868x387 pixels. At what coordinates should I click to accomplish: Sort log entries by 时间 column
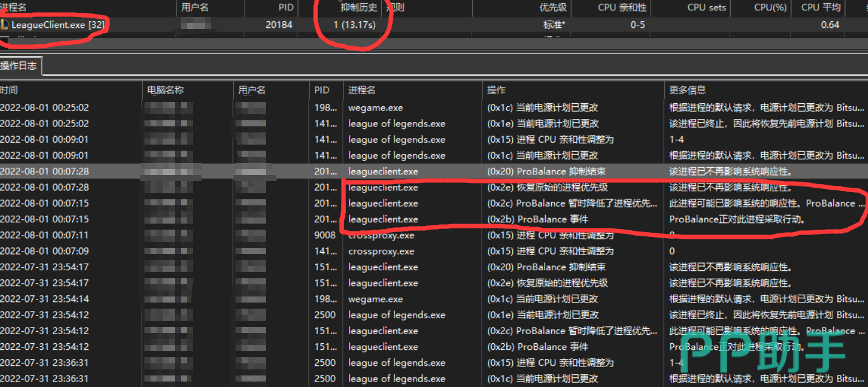pyautogui.click(x=9, y=90)
